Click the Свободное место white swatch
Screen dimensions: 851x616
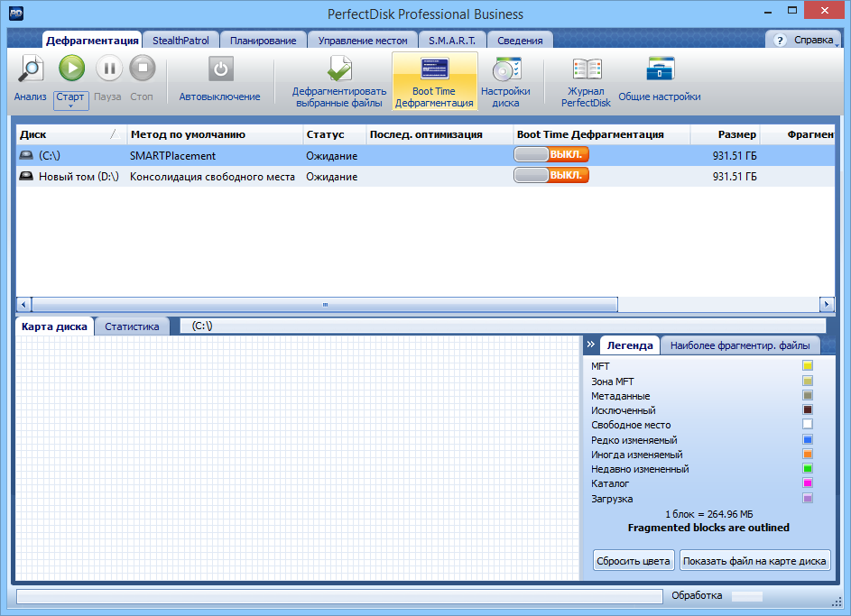(808, 425)
